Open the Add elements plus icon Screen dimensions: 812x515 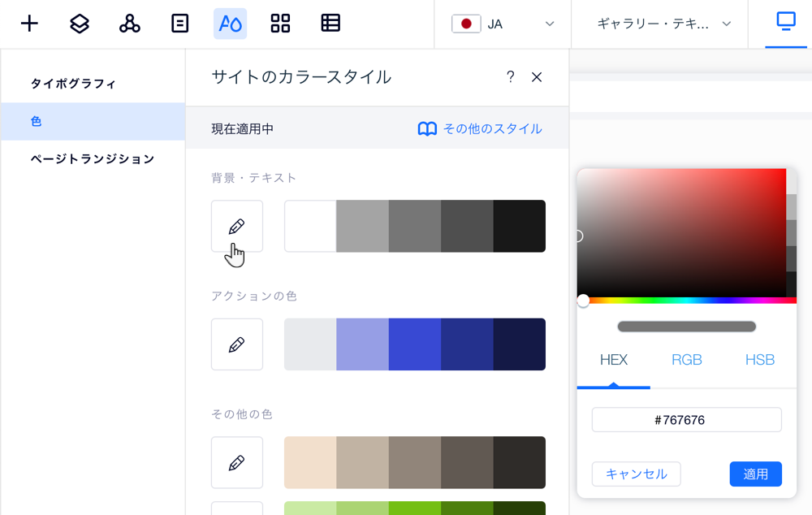click(29, 24)
